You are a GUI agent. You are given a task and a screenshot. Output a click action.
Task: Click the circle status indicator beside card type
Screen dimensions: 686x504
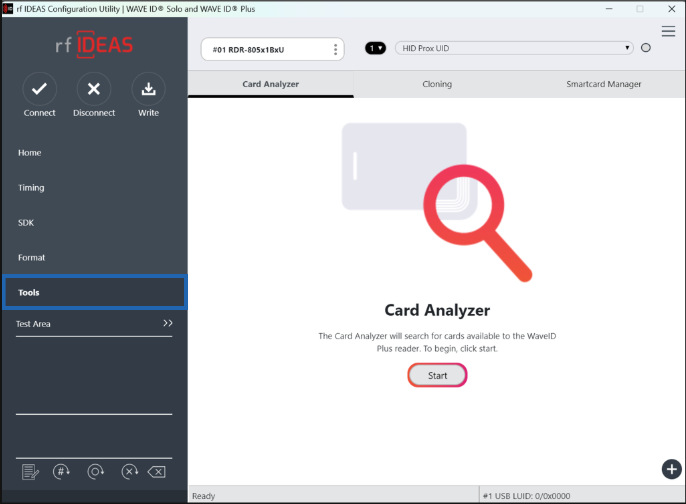(x=646, y=48)
